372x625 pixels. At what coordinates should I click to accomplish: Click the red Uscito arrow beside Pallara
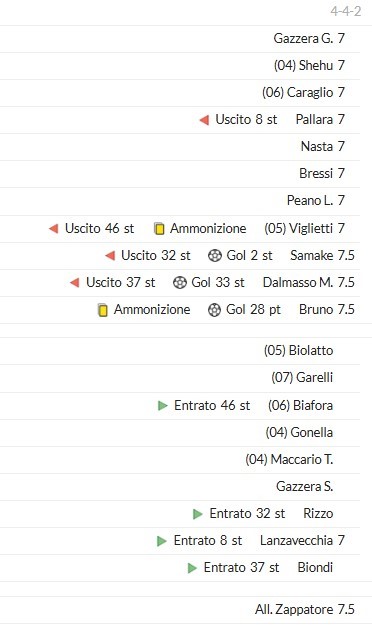(204, 120)
